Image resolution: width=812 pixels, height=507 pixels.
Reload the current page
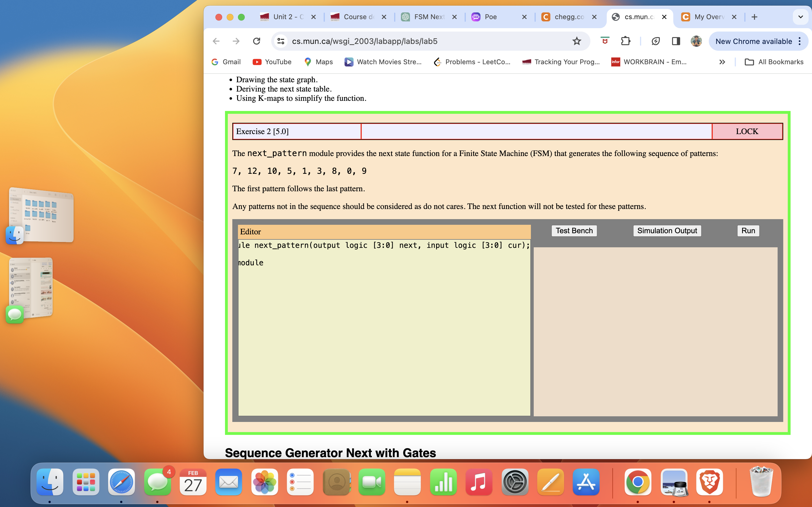pos(257,41)
